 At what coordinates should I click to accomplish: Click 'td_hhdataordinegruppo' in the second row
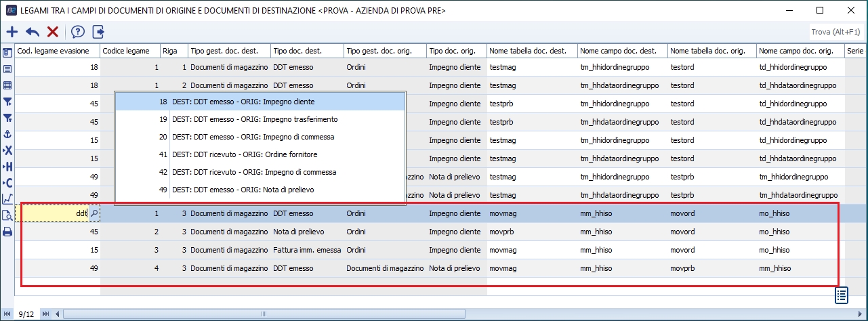pos(800,85)
